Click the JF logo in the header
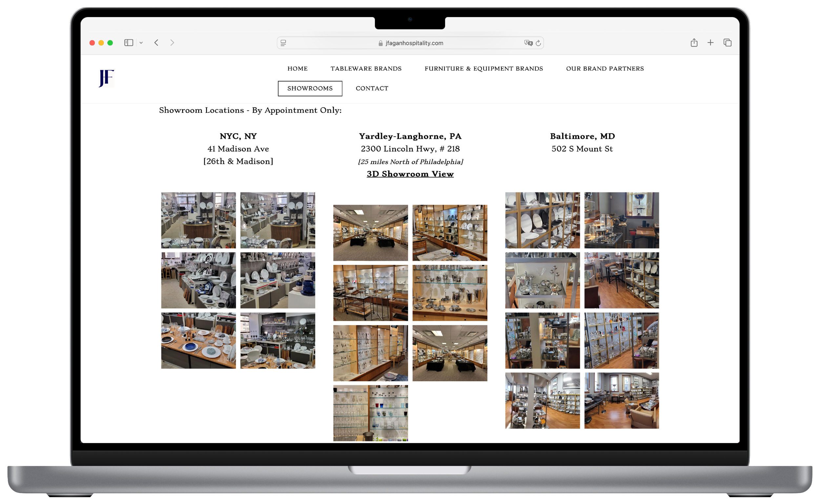 (107, 78)
